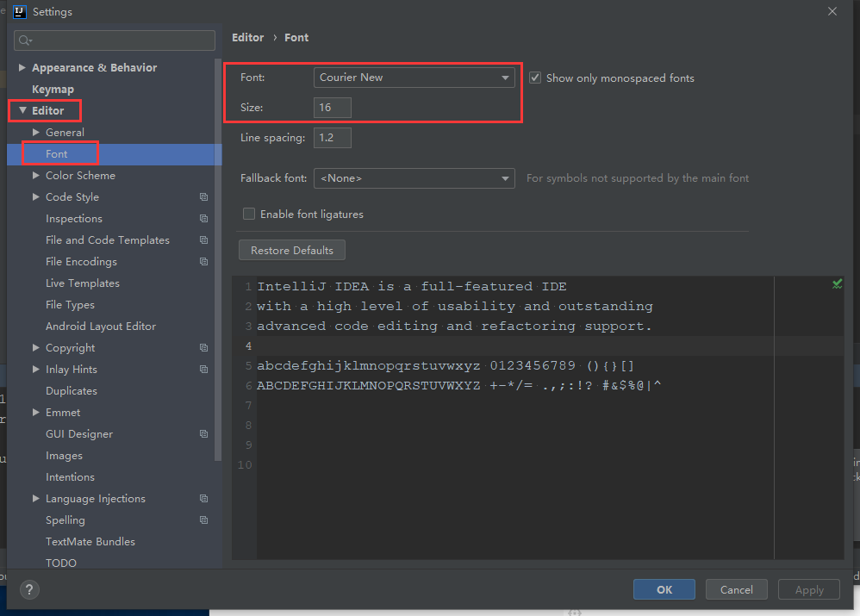The width and height of the screenshot is (860, 616).
Task: Click the project-level icon beside File Encodings
Action: coord(203,262)
